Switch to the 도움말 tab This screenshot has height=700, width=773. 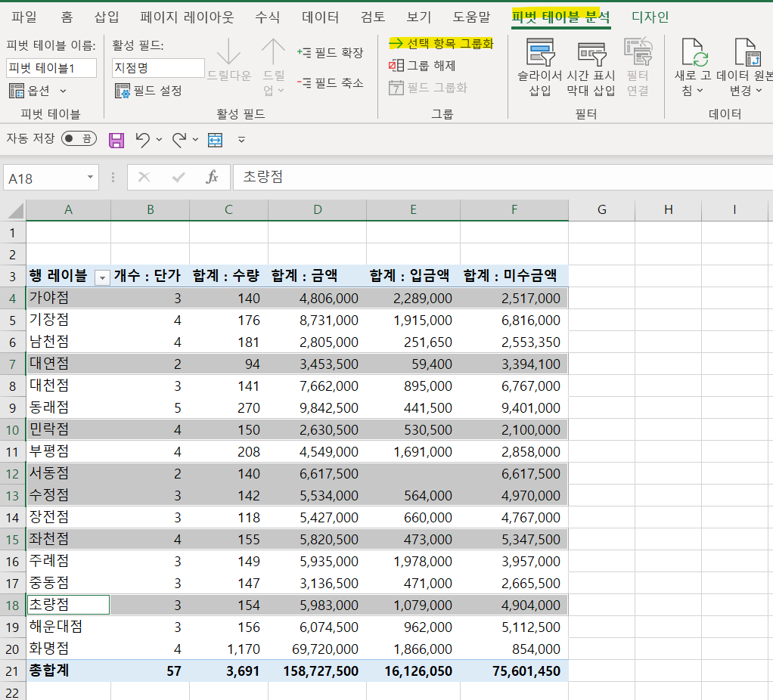tap(472, 17)
